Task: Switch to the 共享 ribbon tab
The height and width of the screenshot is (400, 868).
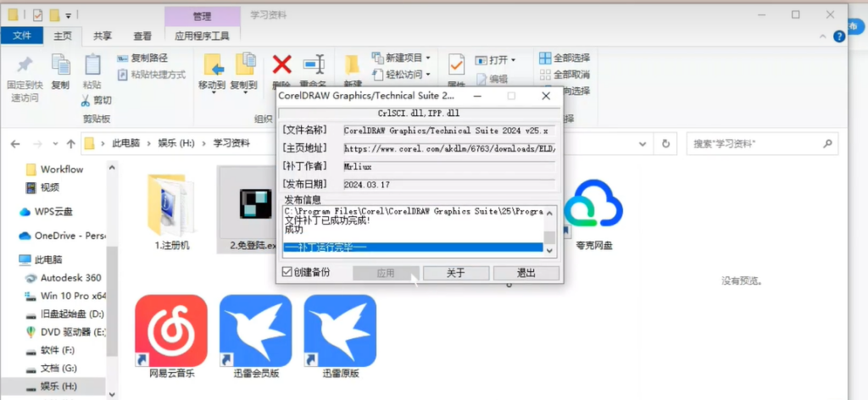Action: [x=103, y=36]
